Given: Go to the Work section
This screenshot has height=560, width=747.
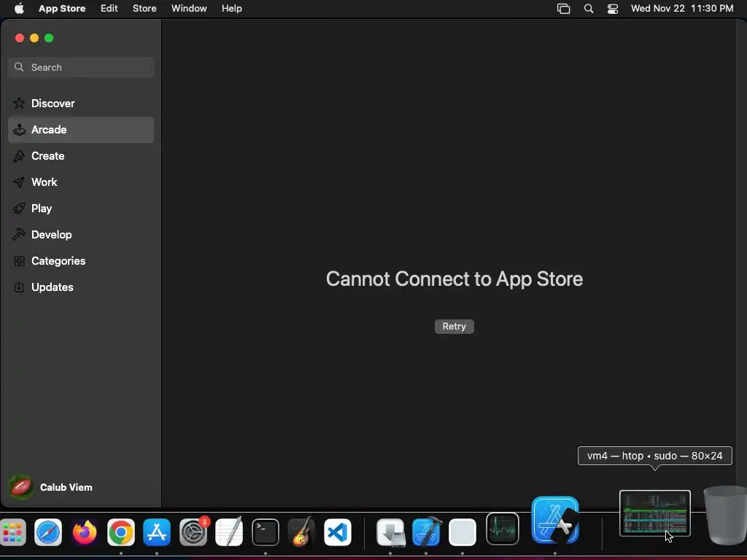Looking at the screenshot, I should (x=81, y=182).
